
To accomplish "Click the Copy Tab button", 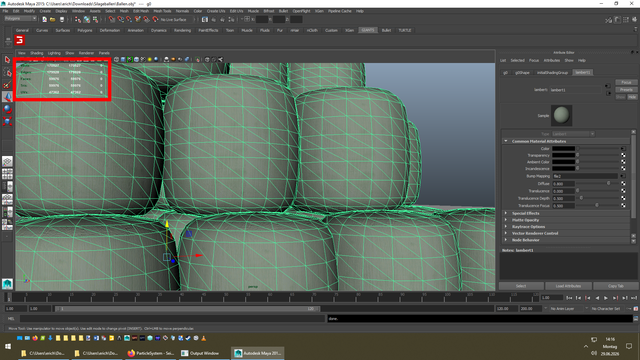I will [616, 286].
